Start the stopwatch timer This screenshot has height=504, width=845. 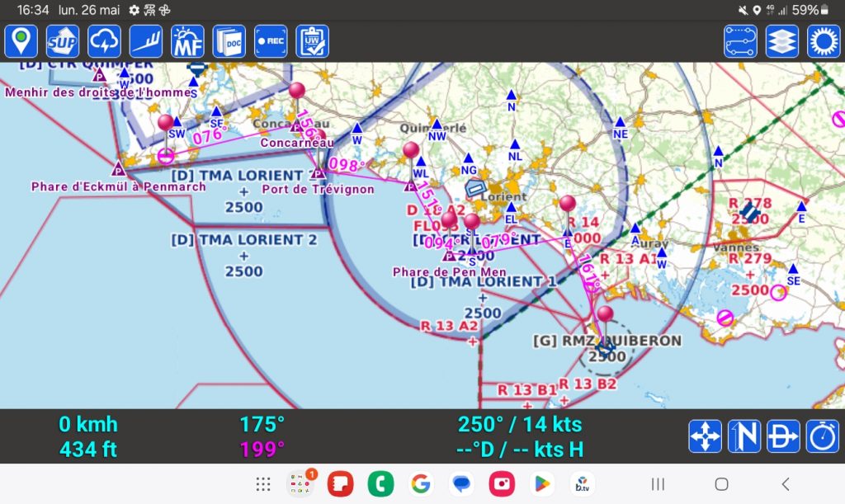click(x=823, y=436)
